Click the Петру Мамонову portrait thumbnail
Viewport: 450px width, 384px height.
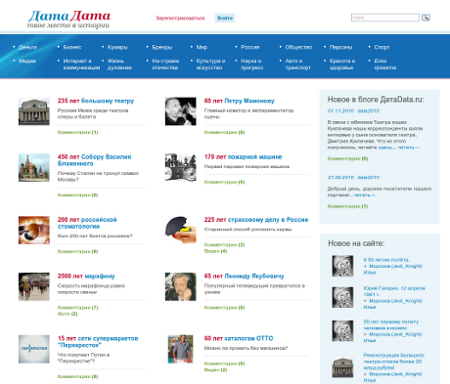pyautogui.click(x=181, y=111)
